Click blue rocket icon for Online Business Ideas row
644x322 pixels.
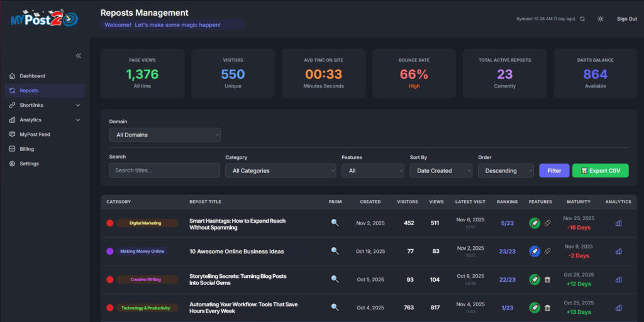click(x=534, y=251)
